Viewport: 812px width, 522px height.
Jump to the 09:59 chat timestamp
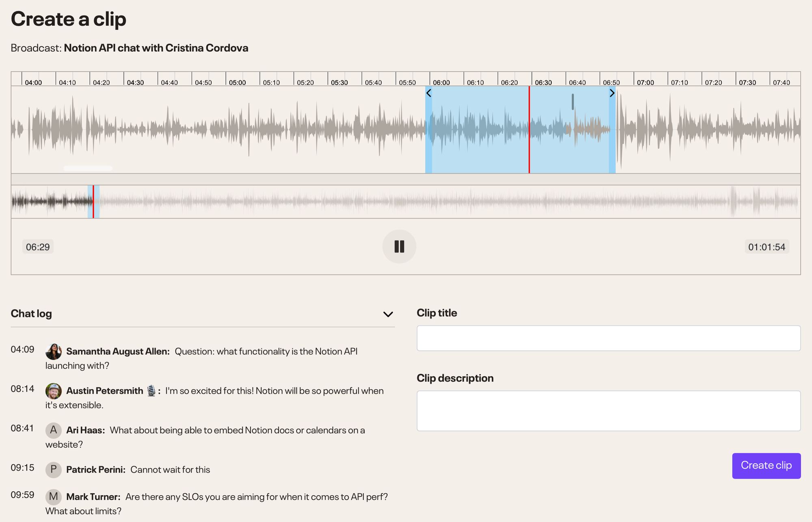pyautogui.click(x=23, y=495)
